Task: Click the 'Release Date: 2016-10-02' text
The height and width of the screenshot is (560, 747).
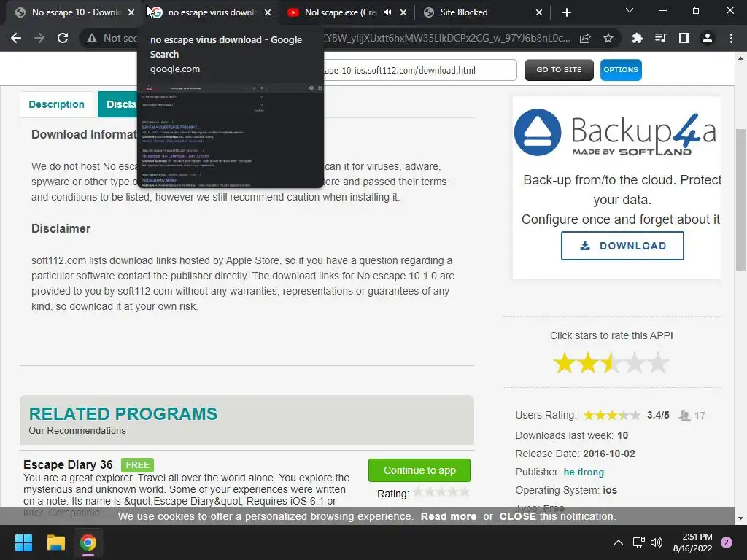Action: [575, 454]
